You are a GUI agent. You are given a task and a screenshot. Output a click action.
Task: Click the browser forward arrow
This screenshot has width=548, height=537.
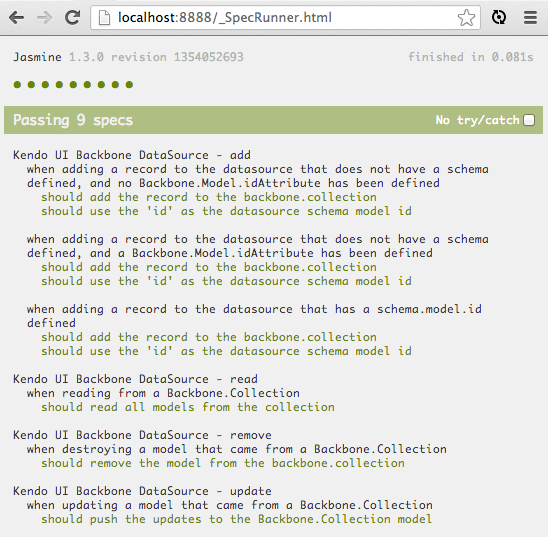[44, 17]
